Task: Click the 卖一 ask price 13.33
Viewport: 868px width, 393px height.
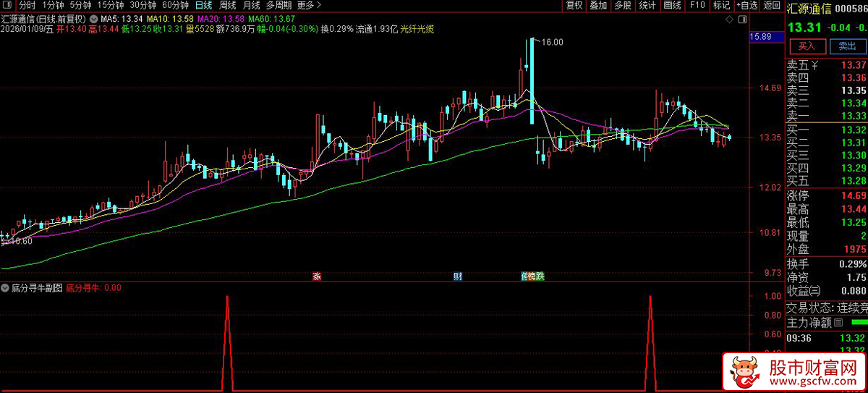Action: (x=854, y=116)
